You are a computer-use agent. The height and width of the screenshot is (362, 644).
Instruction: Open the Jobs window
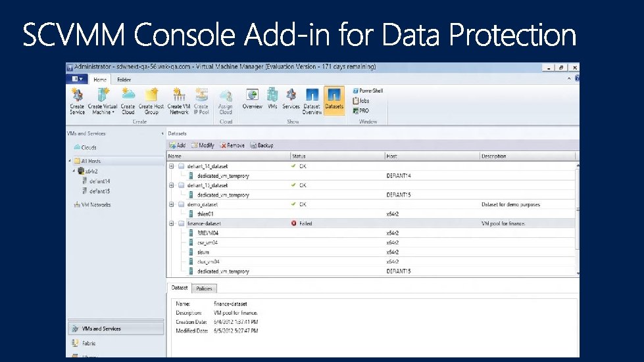coord(361,101)
